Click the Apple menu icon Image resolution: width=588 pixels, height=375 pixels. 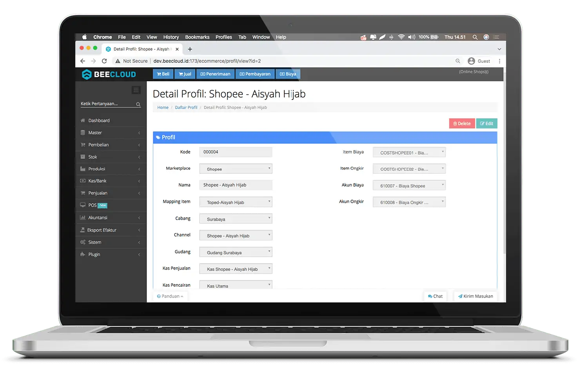click(x=84, y=37)
